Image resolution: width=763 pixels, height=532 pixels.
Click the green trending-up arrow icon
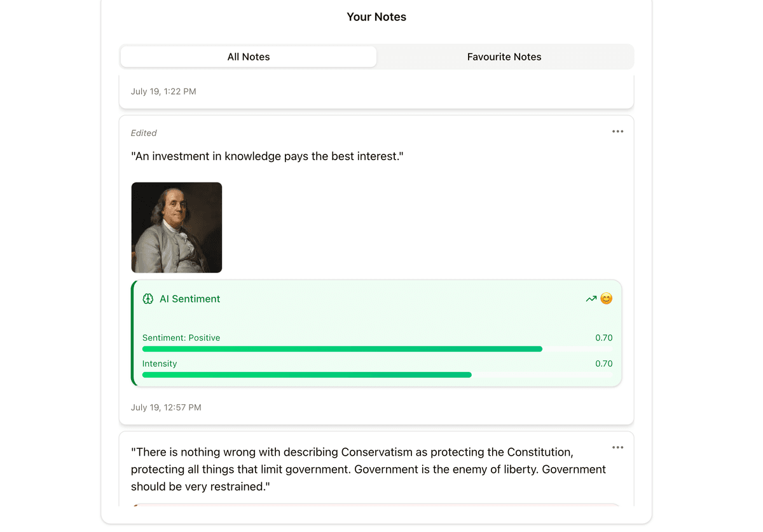pyautogui.click(x=591, y=298)
